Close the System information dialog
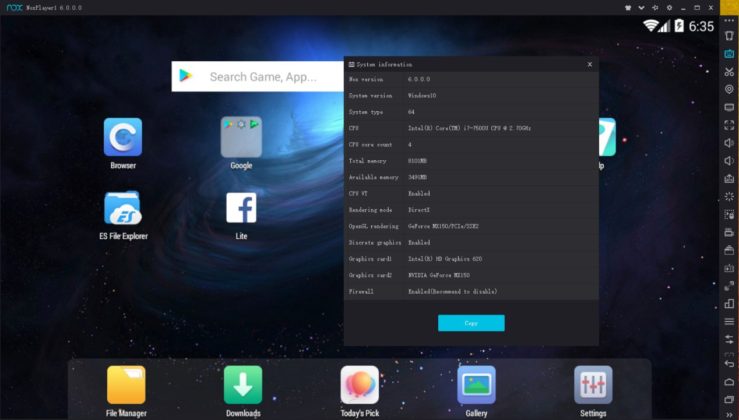 click(x=589, y=64)
